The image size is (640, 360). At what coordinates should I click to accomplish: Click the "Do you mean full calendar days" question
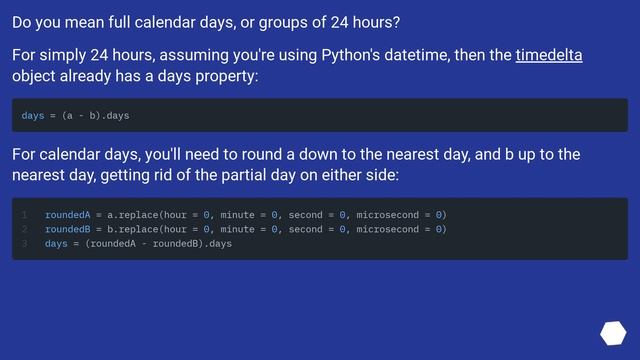click(x=206, y=22)
